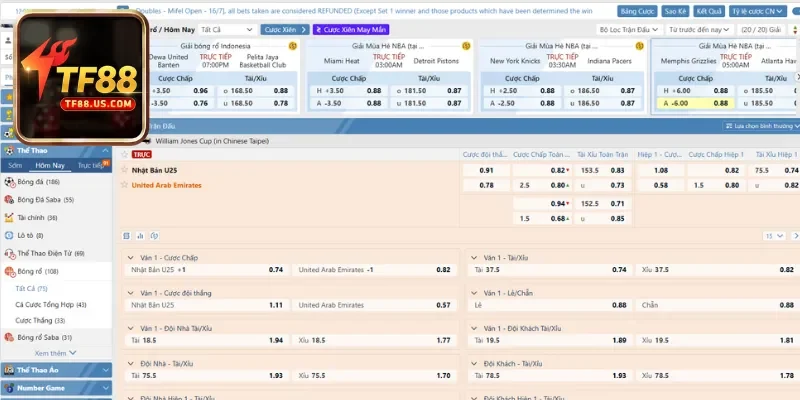This screenshot has width=800, height=400.
Task: Click the Bóng Đá Saba sport icon
Action: [x=9, y=199]
